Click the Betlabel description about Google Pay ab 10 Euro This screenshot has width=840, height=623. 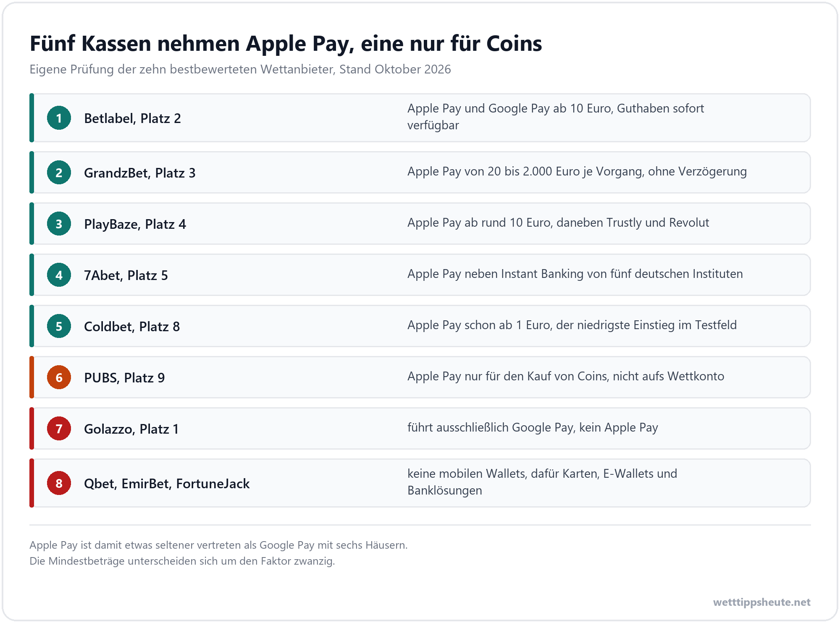coord(556,117)
